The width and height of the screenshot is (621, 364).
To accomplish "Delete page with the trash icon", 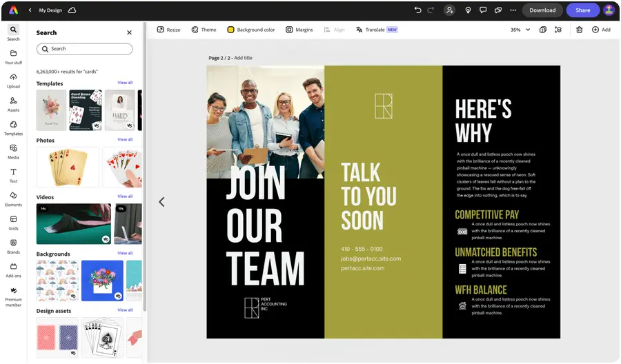I will click(579, 30).
